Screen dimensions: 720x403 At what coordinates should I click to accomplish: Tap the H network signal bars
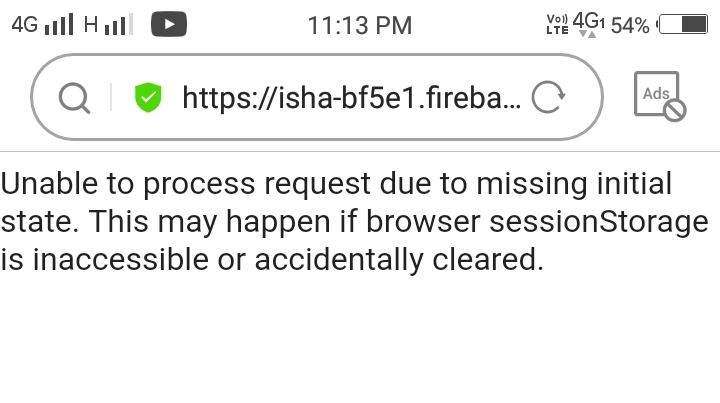click(x=118, y=25)
